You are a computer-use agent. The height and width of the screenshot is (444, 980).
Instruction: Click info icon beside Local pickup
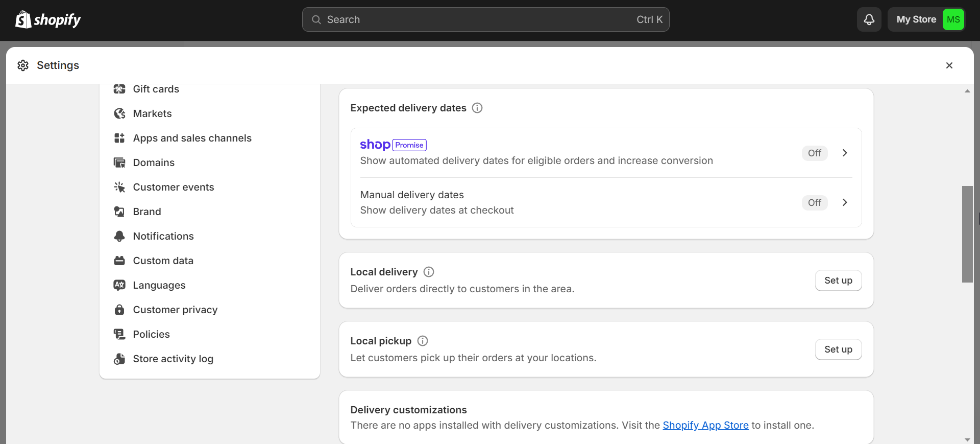point(423,341)
